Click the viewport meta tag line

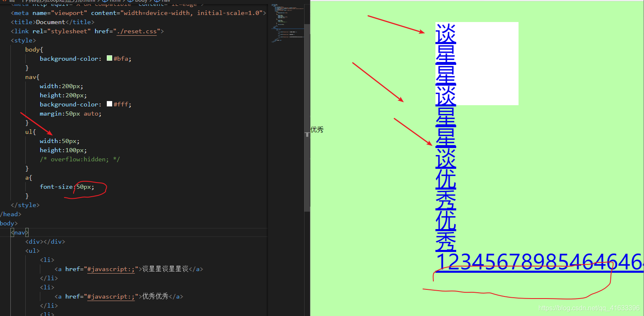point(138,13)
